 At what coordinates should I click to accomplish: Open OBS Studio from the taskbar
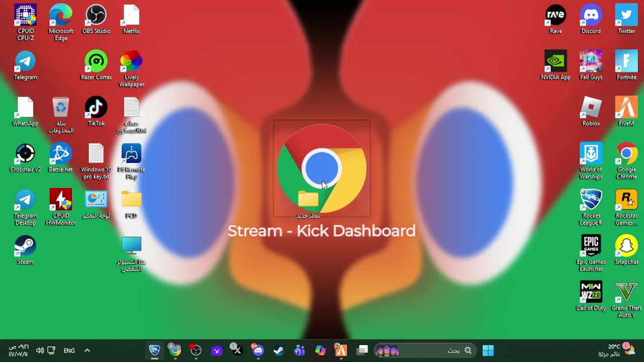(196, 350)
